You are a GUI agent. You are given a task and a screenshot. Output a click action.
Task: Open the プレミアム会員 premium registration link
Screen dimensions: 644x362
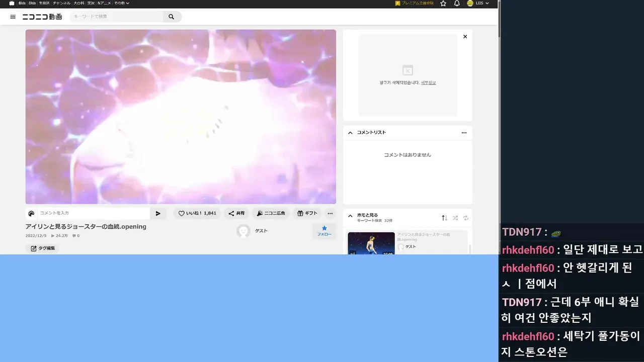coord(414,3)
